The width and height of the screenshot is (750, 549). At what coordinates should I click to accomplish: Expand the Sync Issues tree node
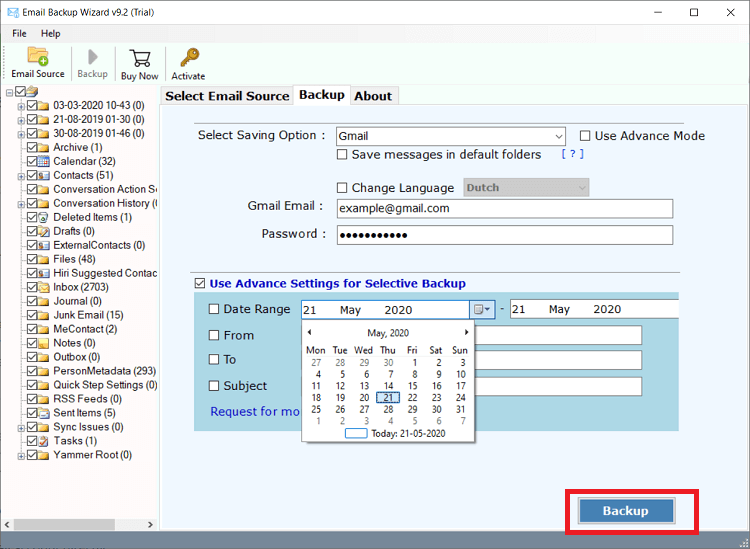tap(21, 428)
